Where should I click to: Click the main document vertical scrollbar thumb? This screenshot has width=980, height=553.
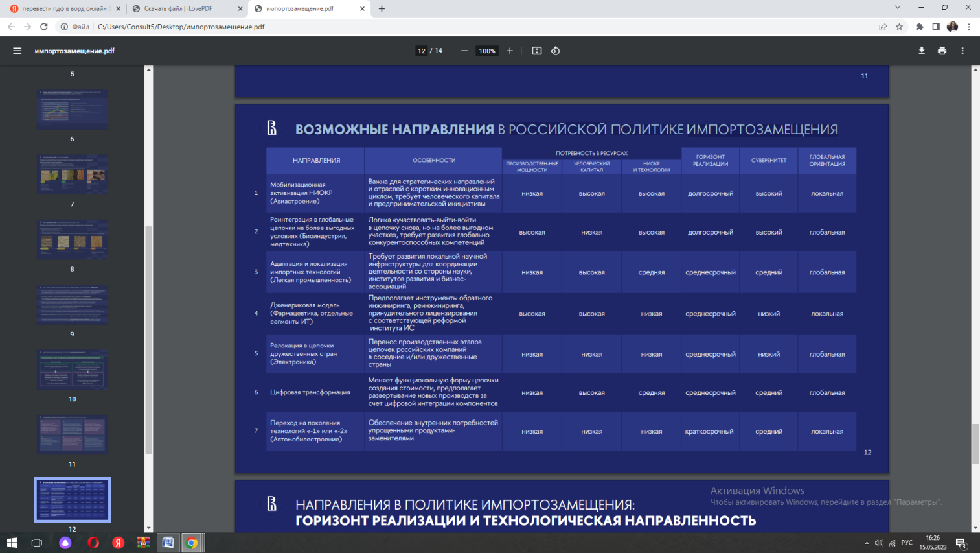[975, 444]
